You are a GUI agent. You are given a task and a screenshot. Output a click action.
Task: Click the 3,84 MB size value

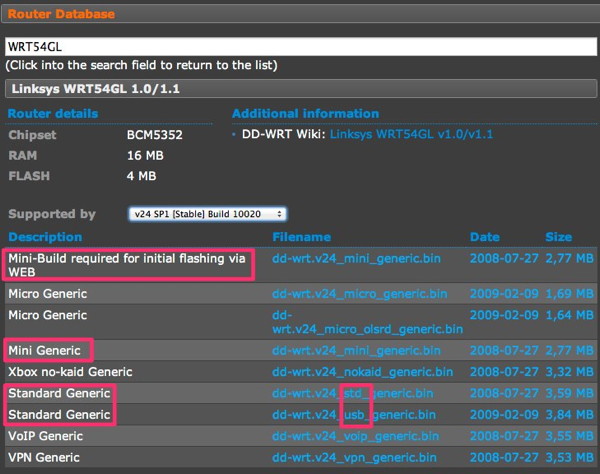pyautogui.click(x=569, y=415)
